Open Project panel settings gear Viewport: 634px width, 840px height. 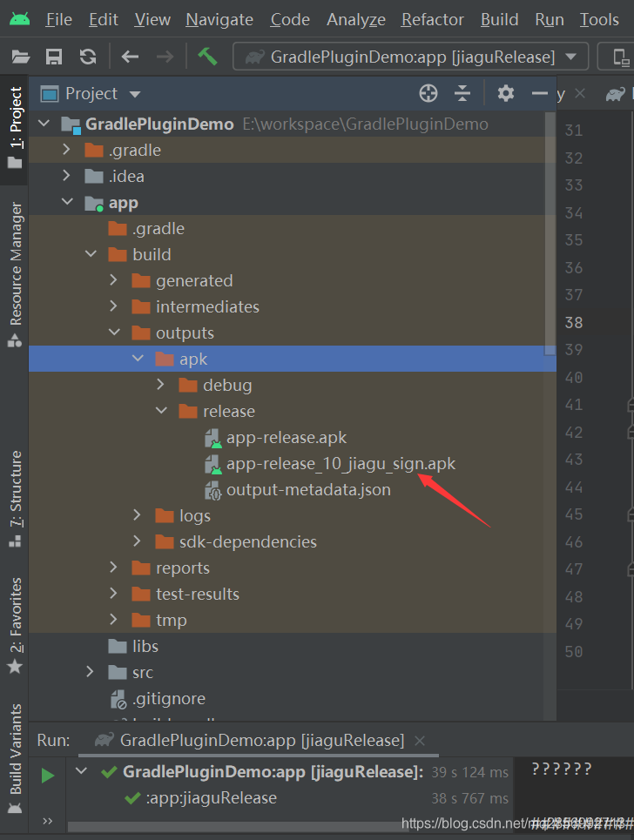pos(506,93)
